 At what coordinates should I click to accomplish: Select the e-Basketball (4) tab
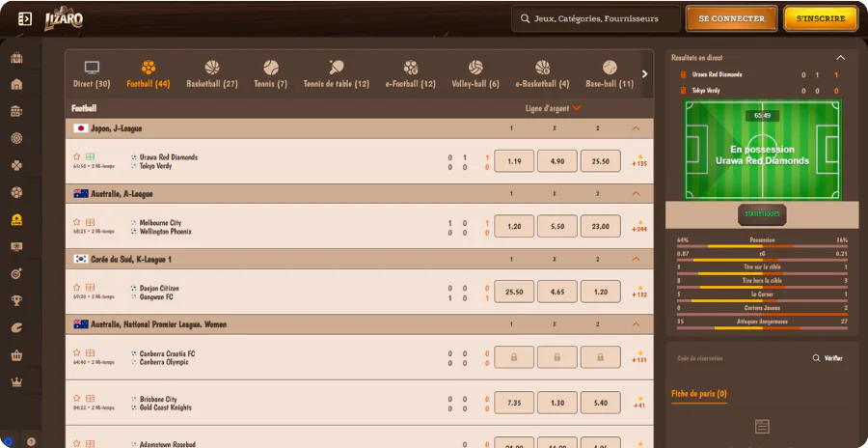click(x=542, y=75)
